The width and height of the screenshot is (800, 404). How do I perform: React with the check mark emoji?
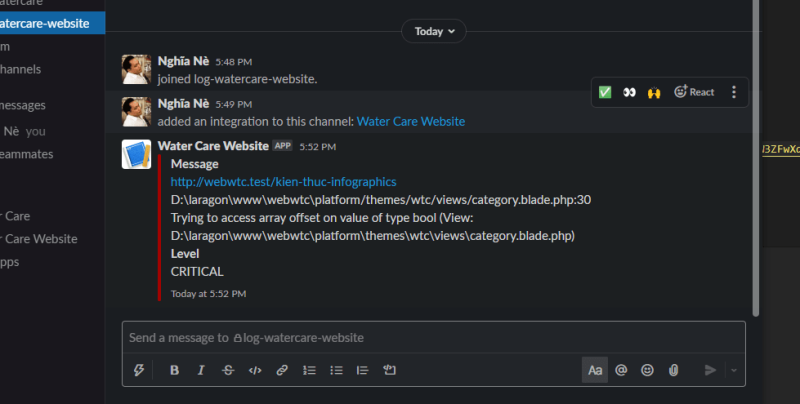tap(605, 92)
